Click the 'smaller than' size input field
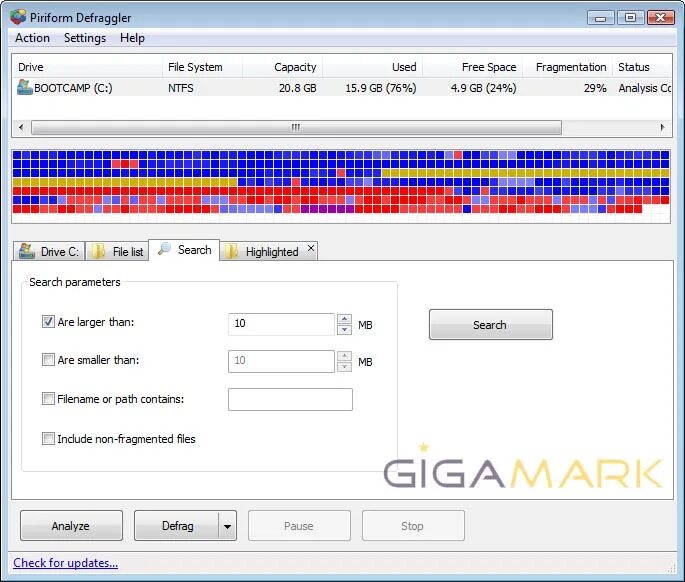This screenshot has width=685, height=582. pyautogui.click(x=281, y=361)
